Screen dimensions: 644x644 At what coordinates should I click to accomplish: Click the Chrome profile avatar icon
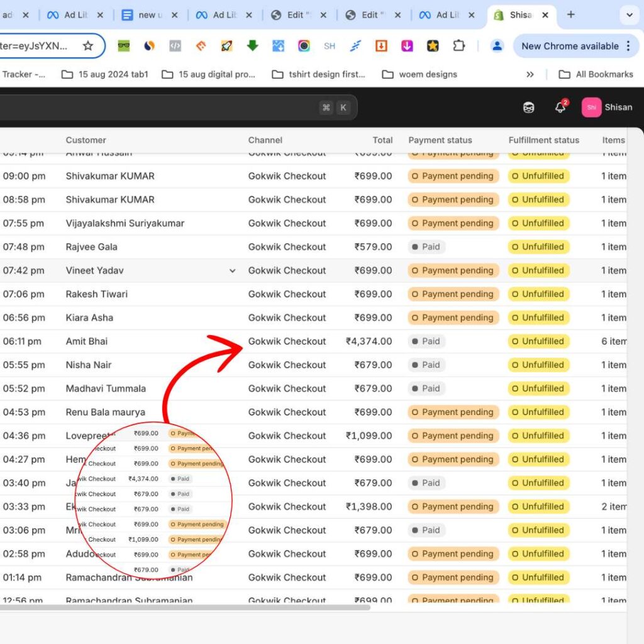tap(497, 46)
